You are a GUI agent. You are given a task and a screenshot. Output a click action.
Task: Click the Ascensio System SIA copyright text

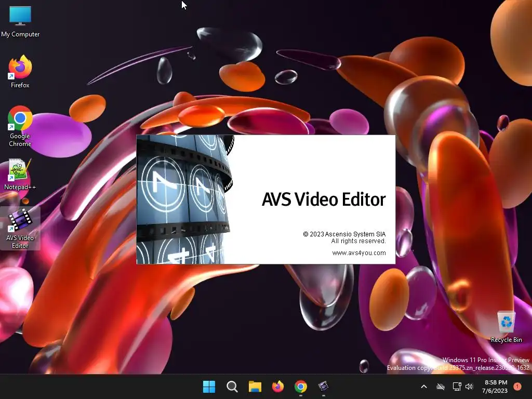(x=344, y=234)
